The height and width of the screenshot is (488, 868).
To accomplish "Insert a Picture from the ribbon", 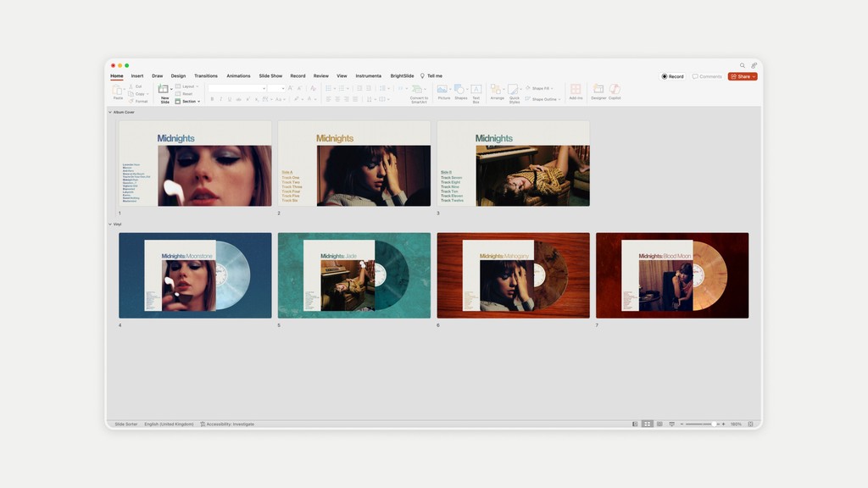I will [442, 89].
